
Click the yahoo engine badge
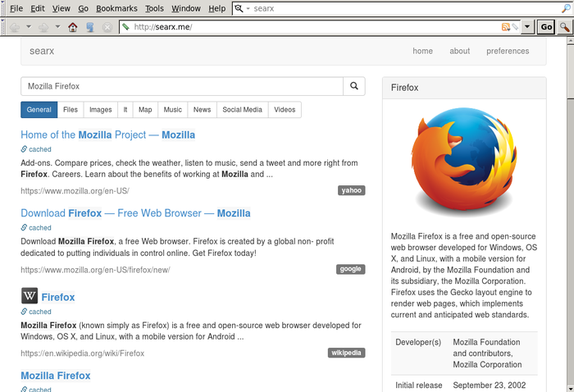(x=352, y=190)
